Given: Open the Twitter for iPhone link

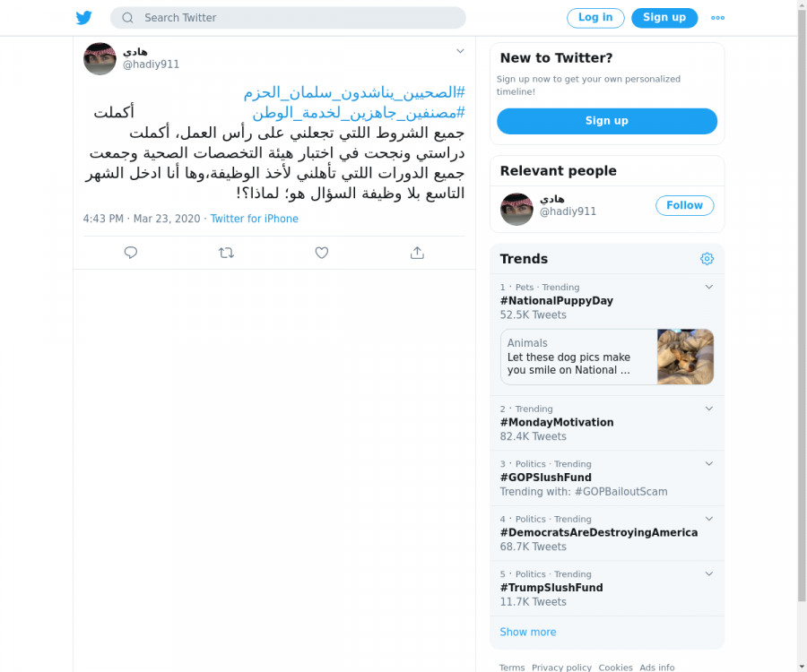Looking at the screenshot, I should [255, 219].
